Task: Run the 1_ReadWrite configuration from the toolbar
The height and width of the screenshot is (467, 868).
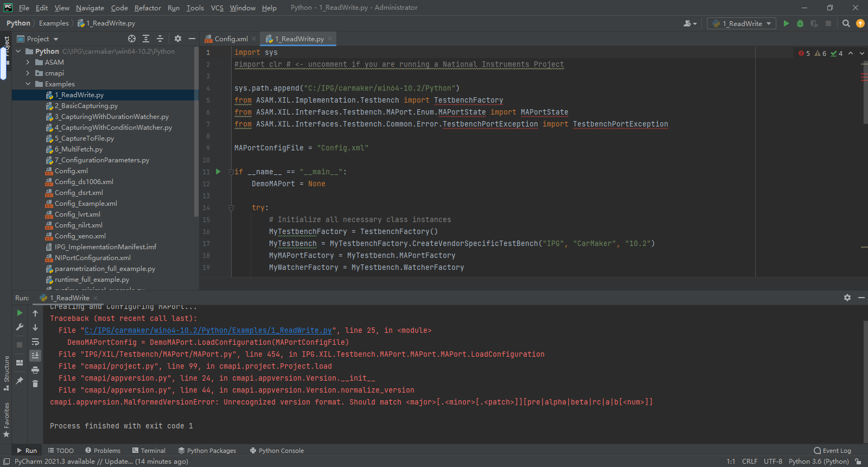Action: point(786,23)
